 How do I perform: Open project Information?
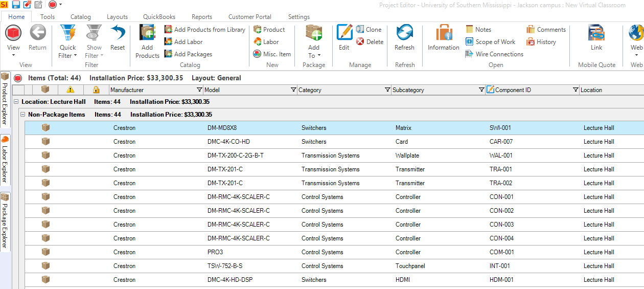pos(444,38)
